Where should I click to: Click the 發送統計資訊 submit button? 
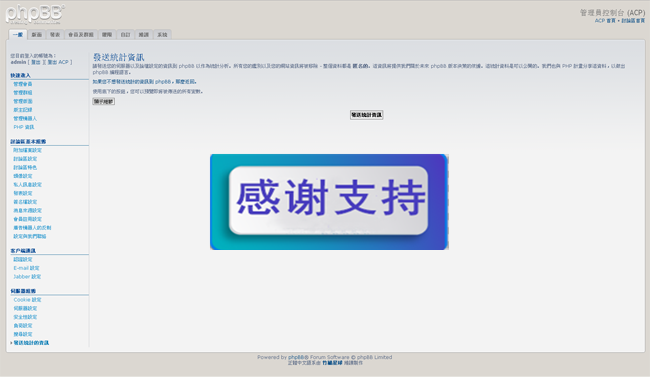[366, 115]
